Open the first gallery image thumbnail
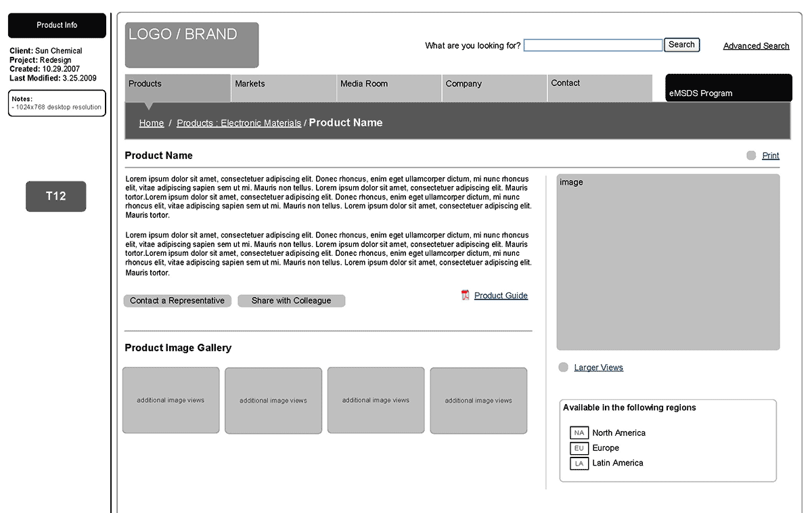The width and height of the screenshot is (812, 513). (171, 400)
